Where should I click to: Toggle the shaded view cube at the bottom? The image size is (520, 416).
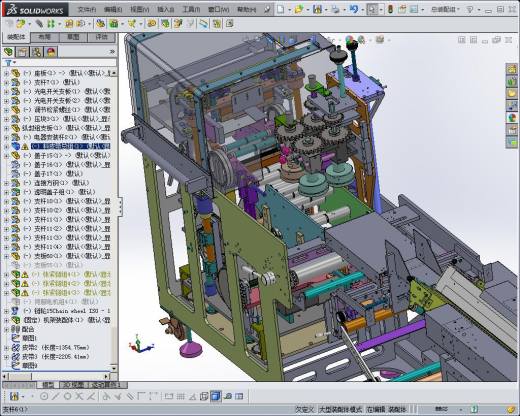216,396
